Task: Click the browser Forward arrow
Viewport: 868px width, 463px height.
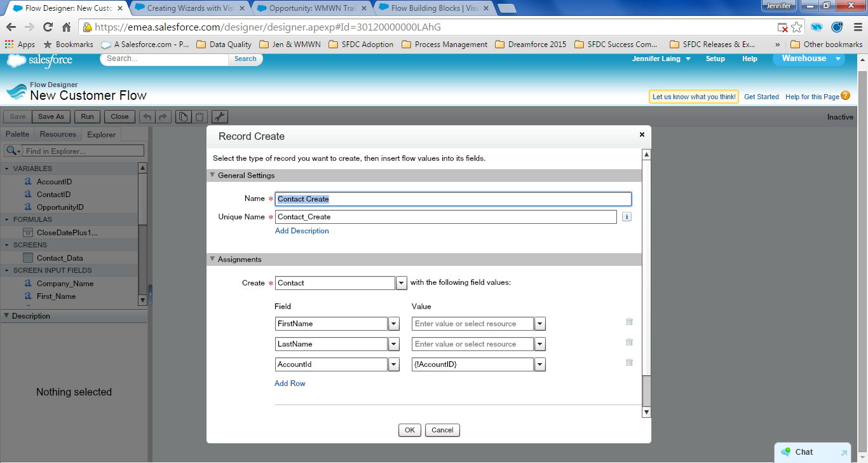Action: (x=29, y=27)
